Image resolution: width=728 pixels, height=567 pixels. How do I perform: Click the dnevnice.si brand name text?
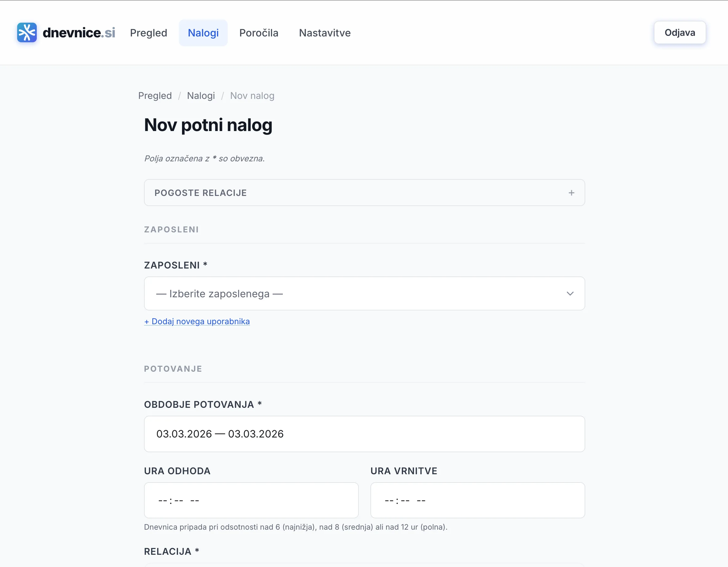coord(79,33)
